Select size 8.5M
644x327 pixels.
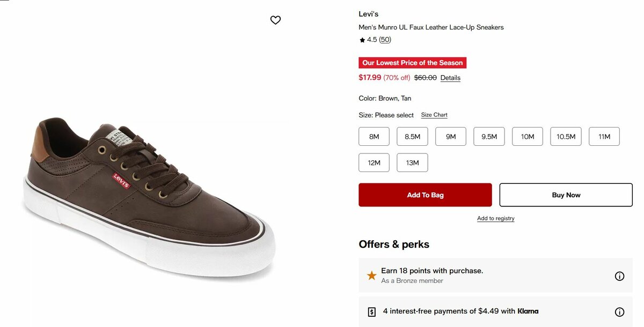412,137
